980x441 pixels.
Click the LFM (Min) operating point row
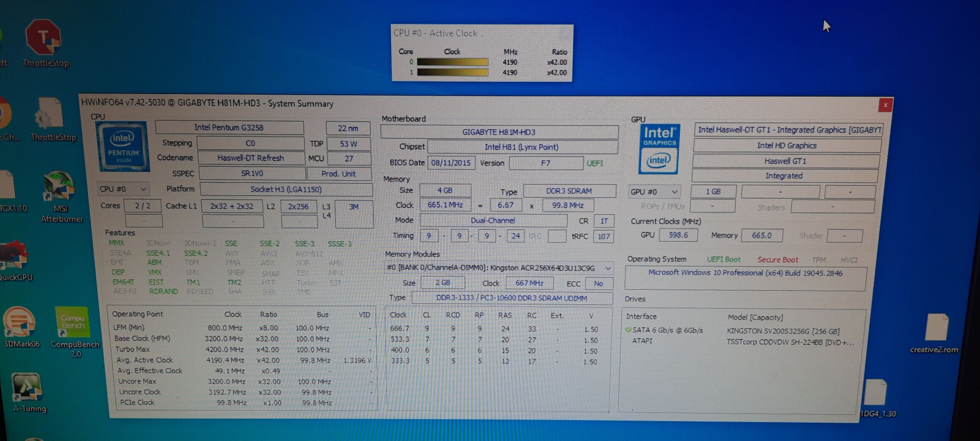click(x=241, y=328)
